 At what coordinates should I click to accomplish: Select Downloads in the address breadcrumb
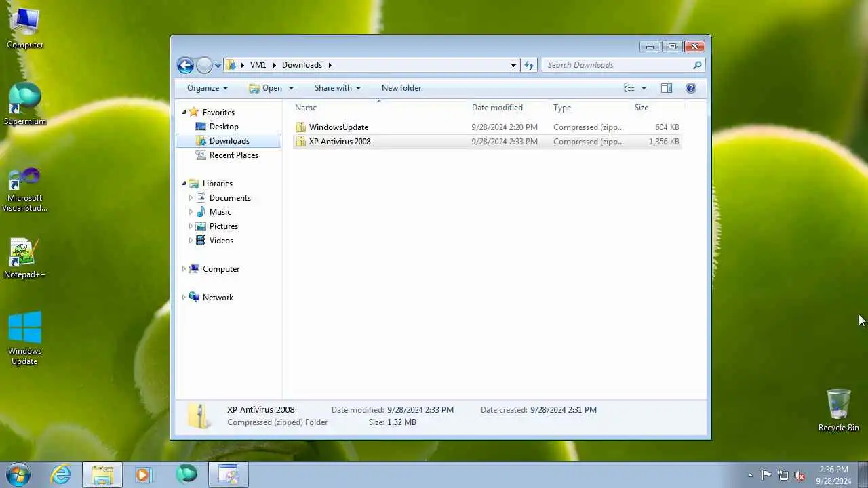point(302,65)
